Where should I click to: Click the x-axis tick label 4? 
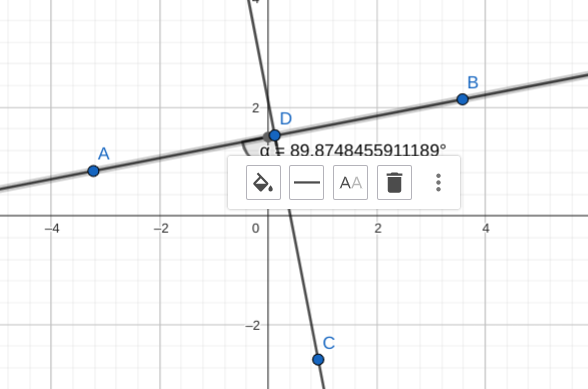point(486,228)
